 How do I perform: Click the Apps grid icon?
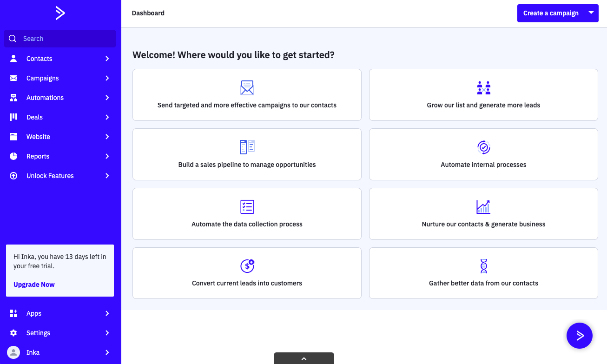coord(13,313)
